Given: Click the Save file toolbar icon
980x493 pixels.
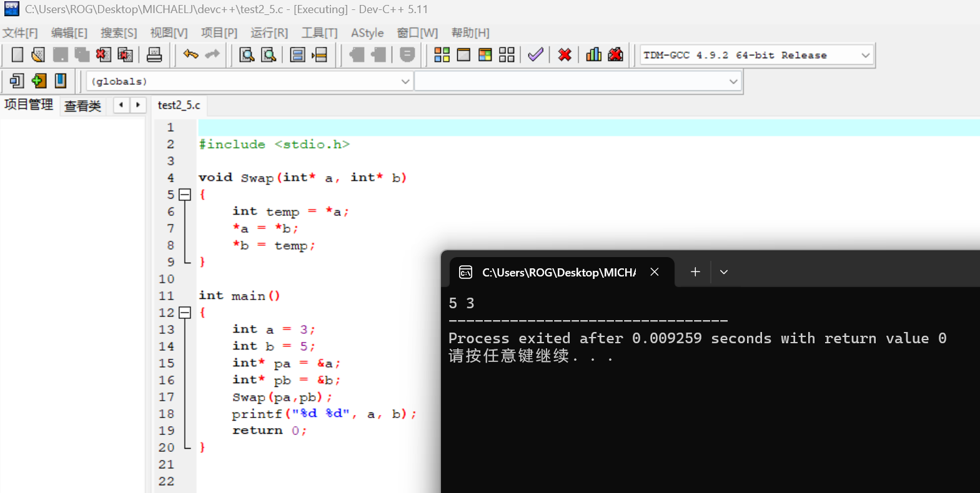Looking at the screenshot, I should (x=61, y=55).
